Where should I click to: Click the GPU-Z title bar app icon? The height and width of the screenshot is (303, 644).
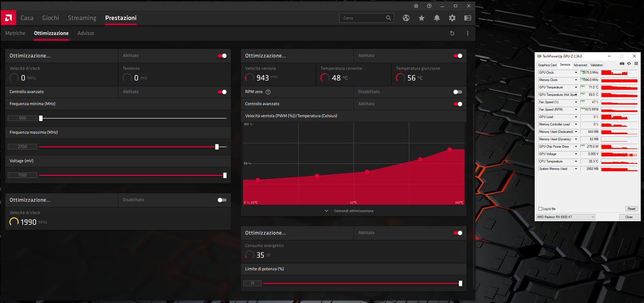click(539, 56)
